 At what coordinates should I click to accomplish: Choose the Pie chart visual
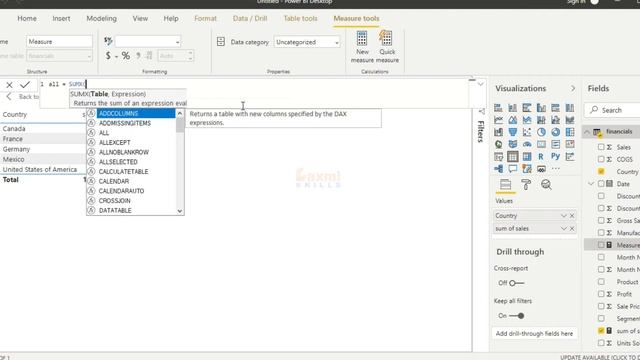click(541, 132)
